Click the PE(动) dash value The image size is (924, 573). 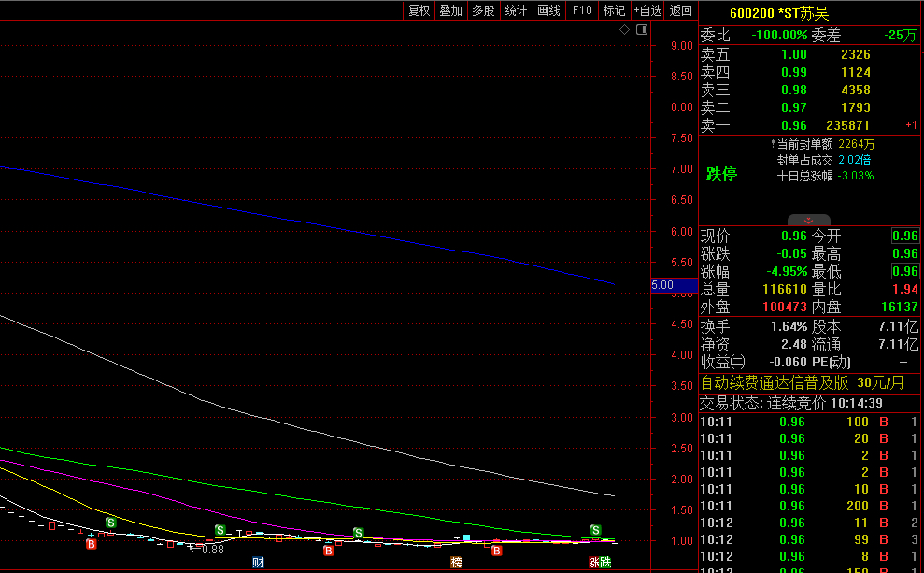tap(903, 362)
